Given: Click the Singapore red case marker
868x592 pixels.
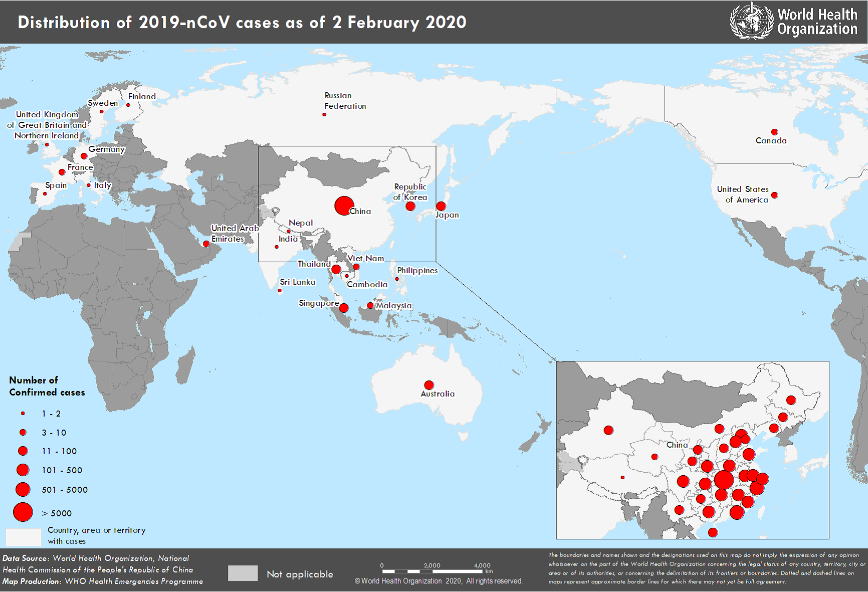Looking at the screenshot, I should [x=344, y=308].
